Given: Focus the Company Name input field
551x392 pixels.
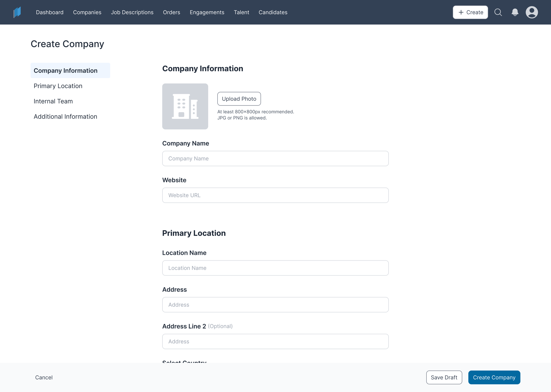Looking at the screenshot, I should point(275,159).
